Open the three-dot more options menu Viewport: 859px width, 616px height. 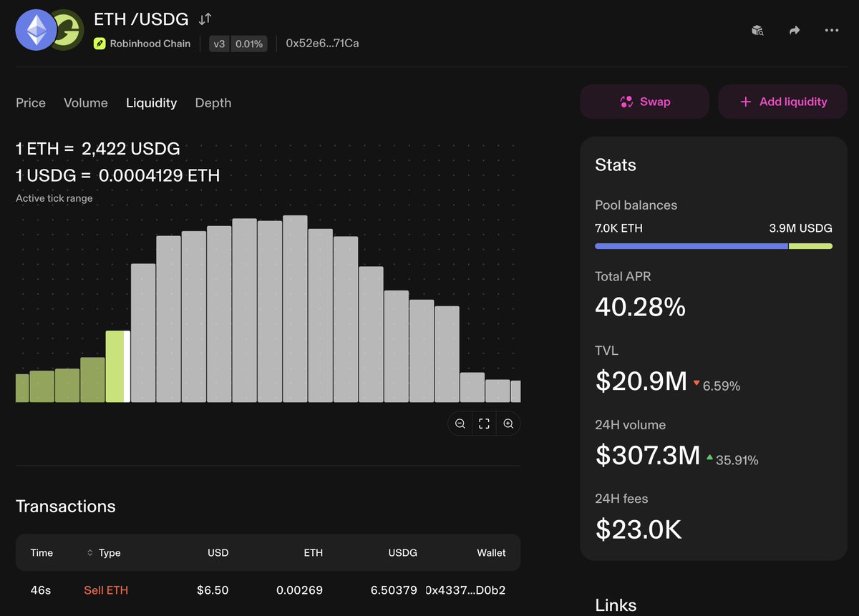[x=831, y=30]
